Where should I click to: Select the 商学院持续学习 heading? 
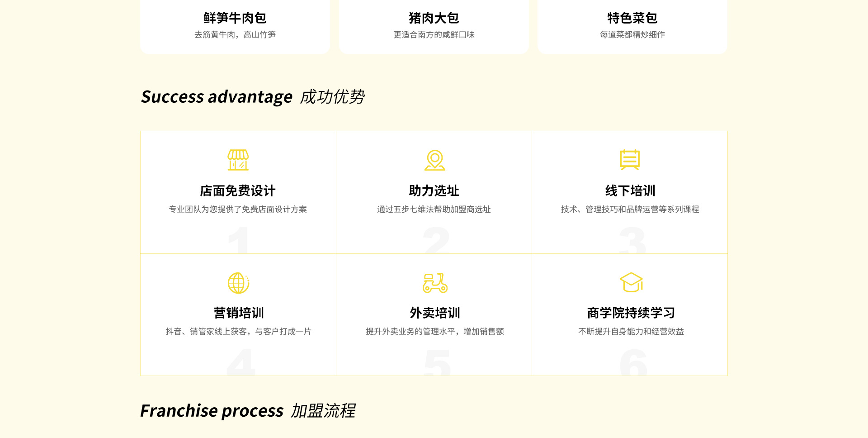[631, 313]
